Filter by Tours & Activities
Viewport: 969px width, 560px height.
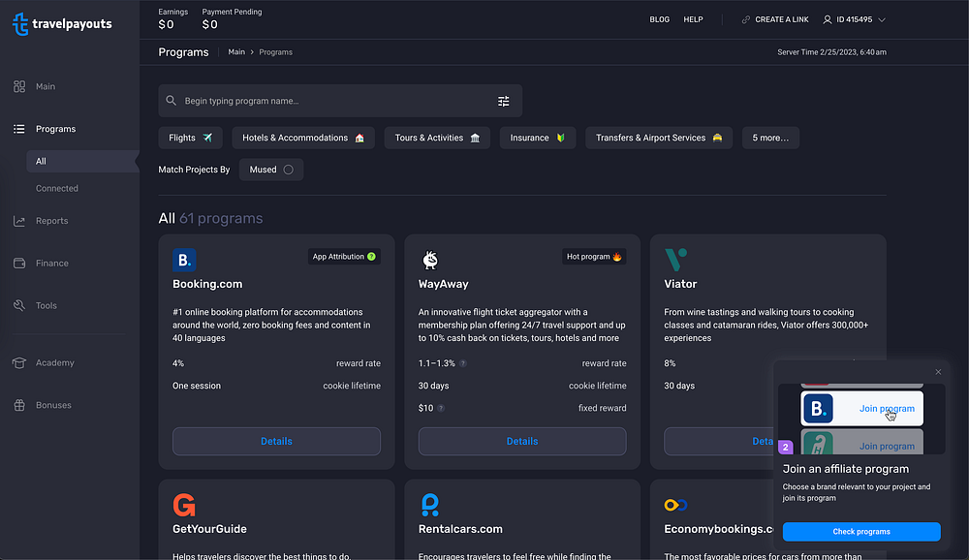438,138
